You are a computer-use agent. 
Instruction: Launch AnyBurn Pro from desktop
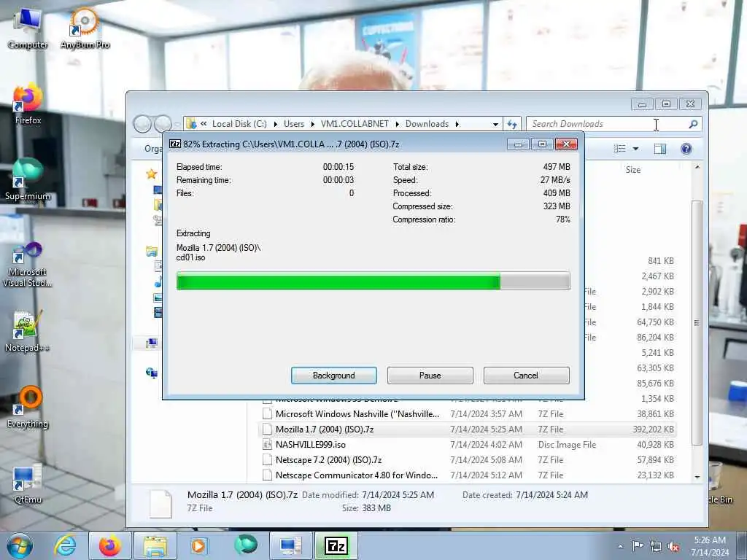click(x=85, y=28)
